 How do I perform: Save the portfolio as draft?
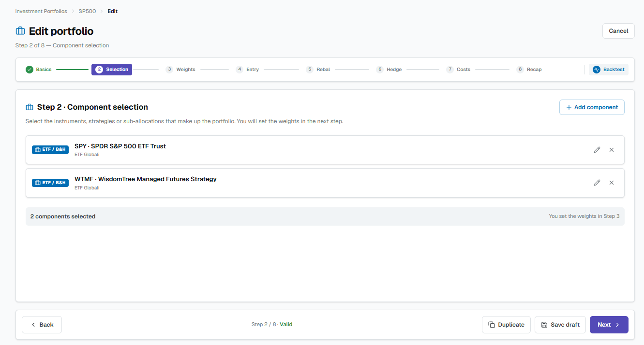pyautogui.click(x=560, y=325)
